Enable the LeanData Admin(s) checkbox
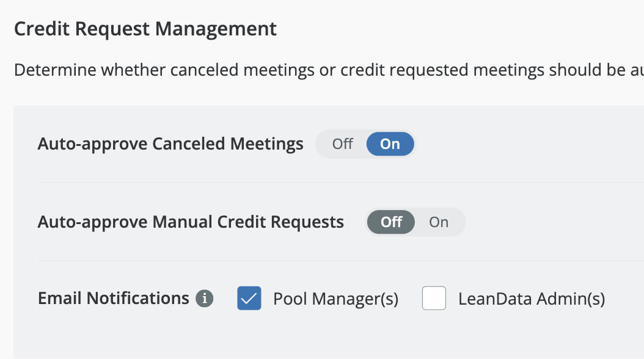 coord(434,299)
